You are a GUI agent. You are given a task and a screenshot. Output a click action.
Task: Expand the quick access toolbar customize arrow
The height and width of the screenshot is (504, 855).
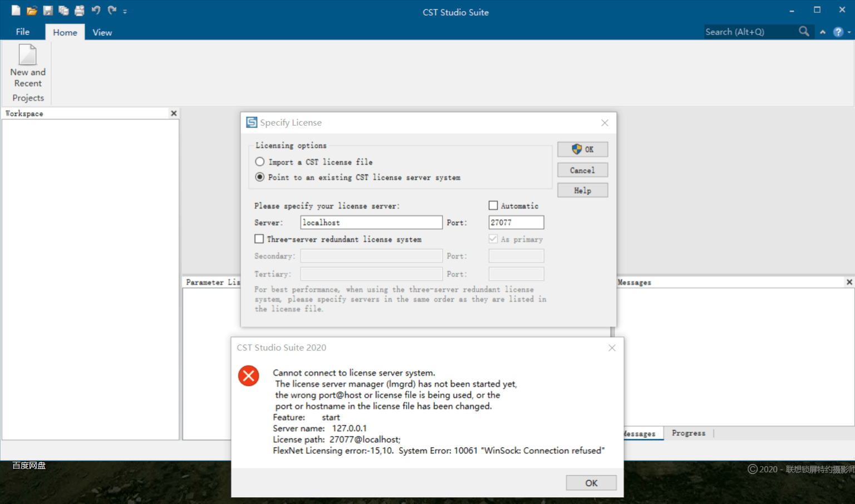pyautogui.click(x=125, y=11)
